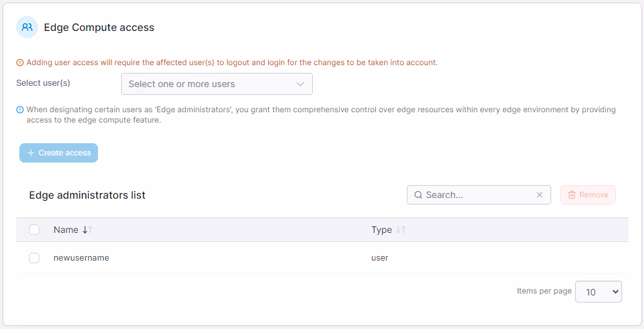Click the blue info icon beside Edge administrators note
Viewport: 644px width, 329px height.
pyautogui.click(x=20, y=110)
